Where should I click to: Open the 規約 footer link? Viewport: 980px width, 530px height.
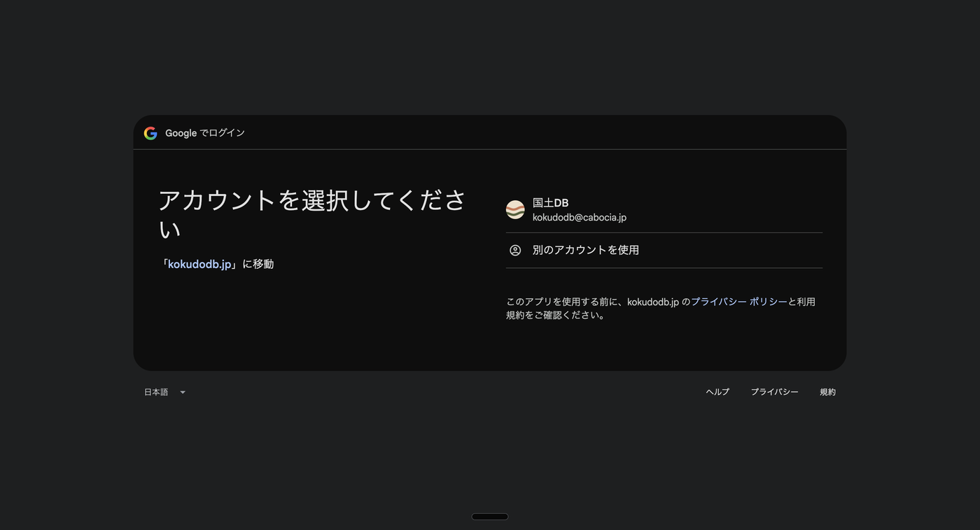pyautogui.click(x=827, y=392)
